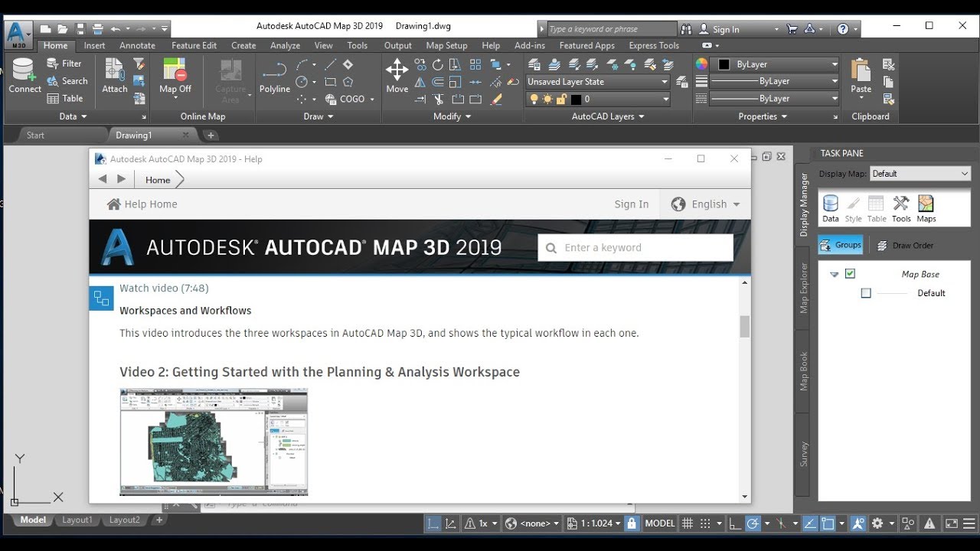Viewport: 980px width, 551px height.
Task: Toggle layer 0 lock icon
Action: 560,99
